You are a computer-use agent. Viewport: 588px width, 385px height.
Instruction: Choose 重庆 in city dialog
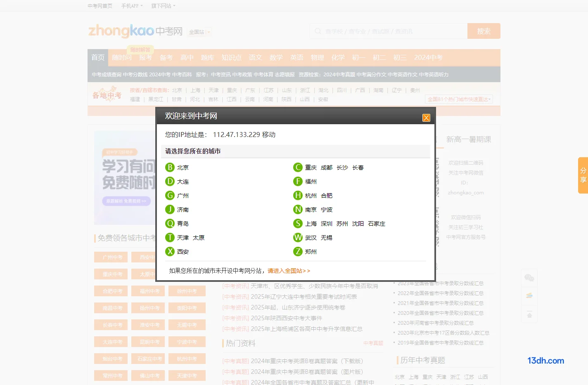coord(311,168)
